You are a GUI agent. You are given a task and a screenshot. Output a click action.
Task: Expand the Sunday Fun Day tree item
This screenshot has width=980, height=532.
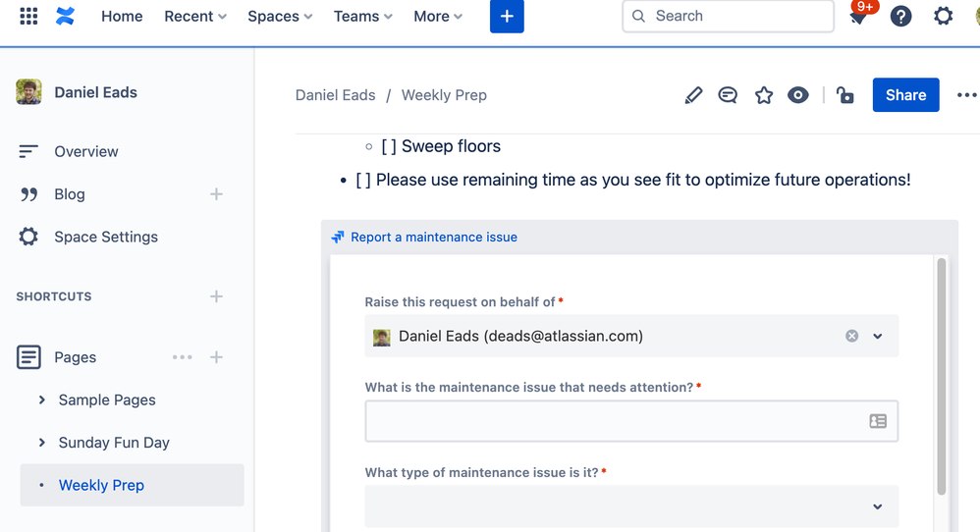point(42,443)
